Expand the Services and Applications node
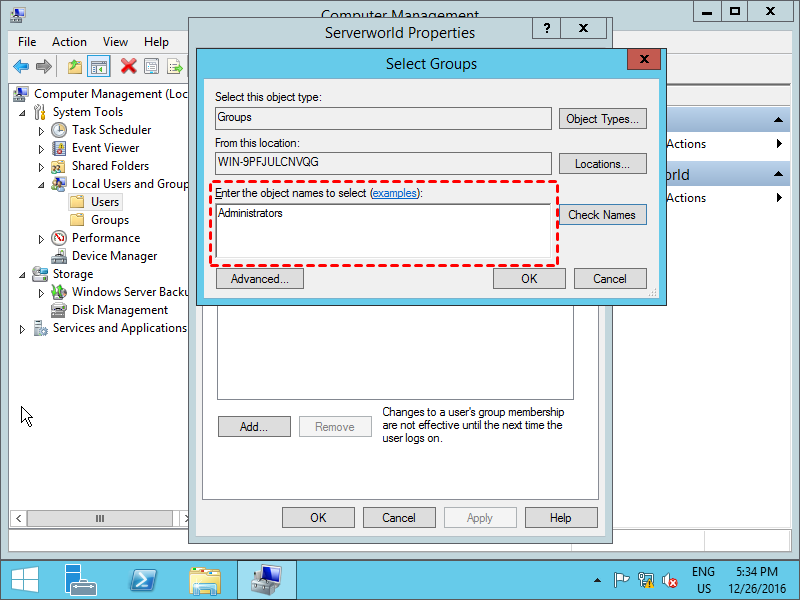 (x=22, y=329)
